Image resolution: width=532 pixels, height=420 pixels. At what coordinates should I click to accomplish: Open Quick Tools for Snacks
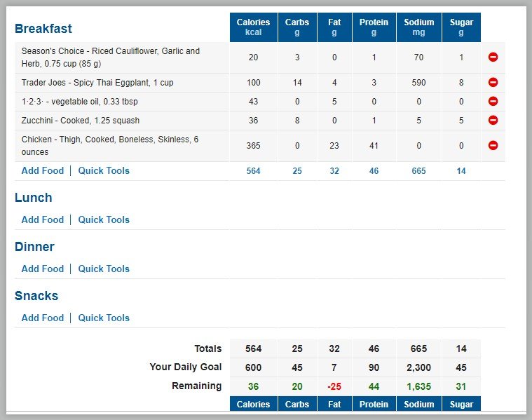coord(104,318)
